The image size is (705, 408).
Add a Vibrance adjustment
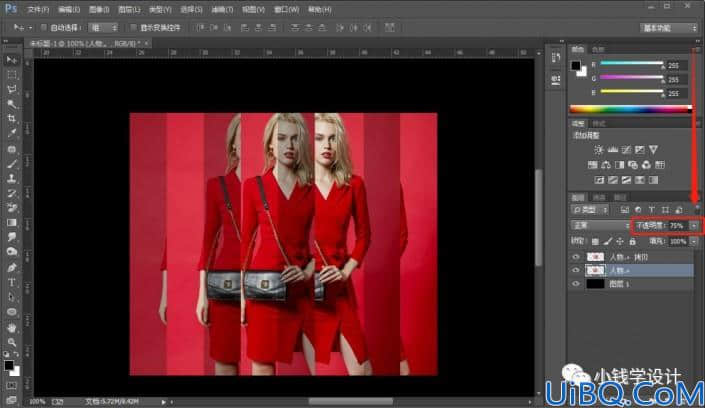[x=653, y=150]
